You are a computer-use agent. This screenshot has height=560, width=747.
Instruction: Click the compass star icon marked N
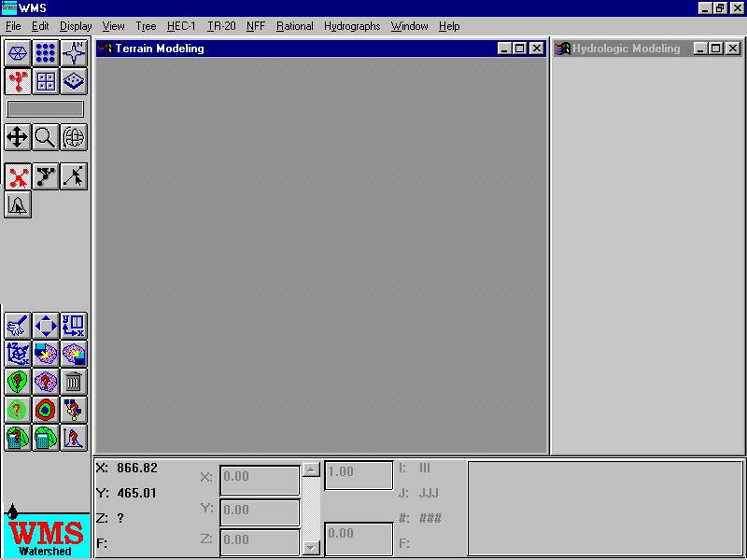74,53
